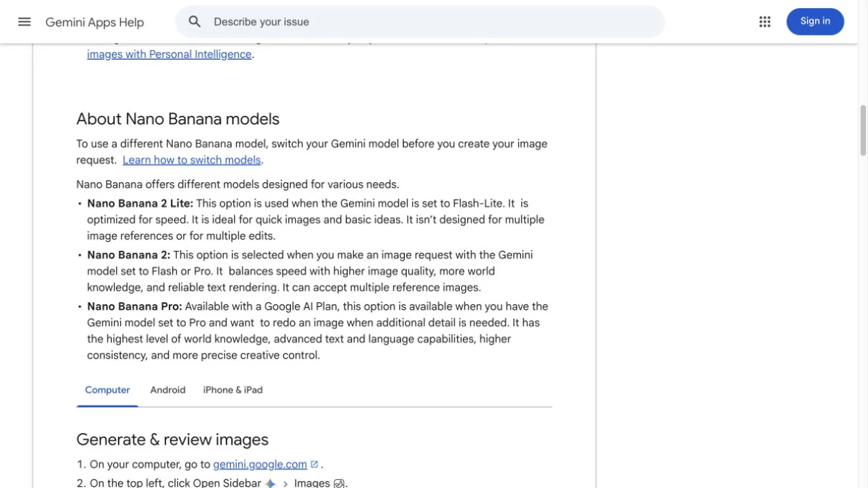Open the gemini.google.com link
The width and height of the screenshot is (868, 488).
[x=260, y=464]
